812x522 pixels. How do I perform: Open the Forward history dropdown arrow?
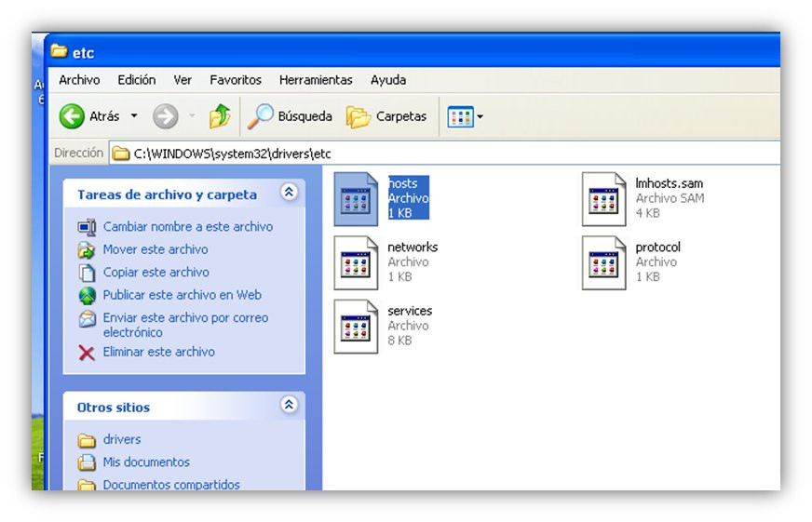click(192, 116)
